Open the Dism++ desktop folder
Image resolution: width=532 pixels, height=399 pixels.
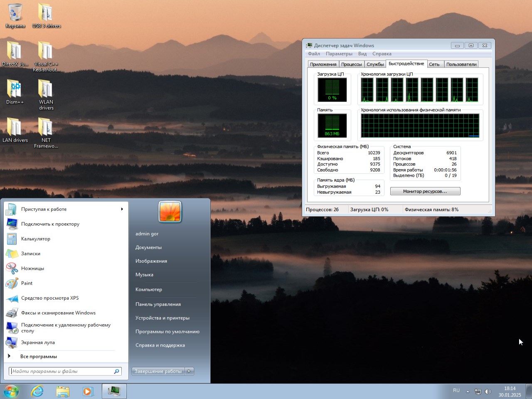15,90
